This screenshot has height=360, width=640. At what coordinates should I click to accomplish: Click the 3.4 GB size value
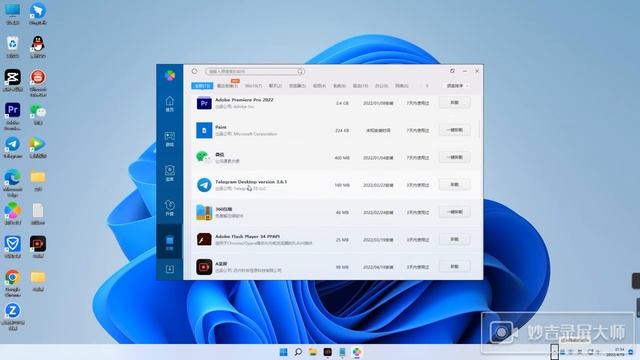[x=342, y=103]
